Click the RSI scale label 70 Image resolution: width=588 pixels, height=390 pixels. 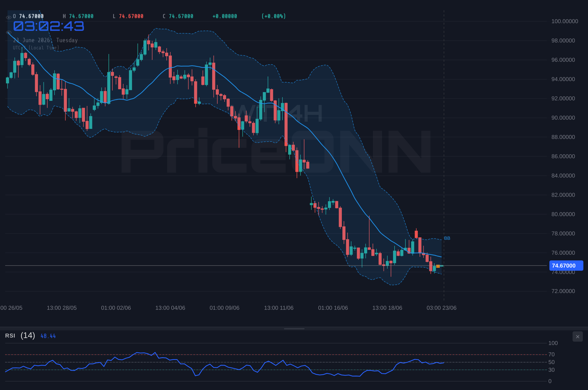point(551,354)
